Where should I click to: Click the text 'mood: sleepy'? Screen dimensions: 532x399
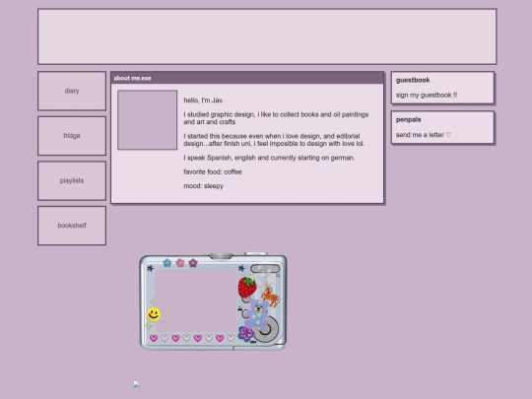(204, 186)
